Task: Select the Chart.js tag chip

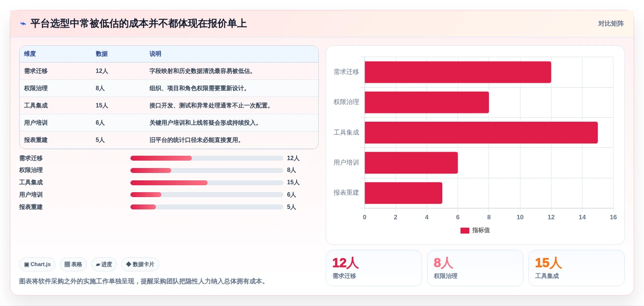Action: point(37,265)
